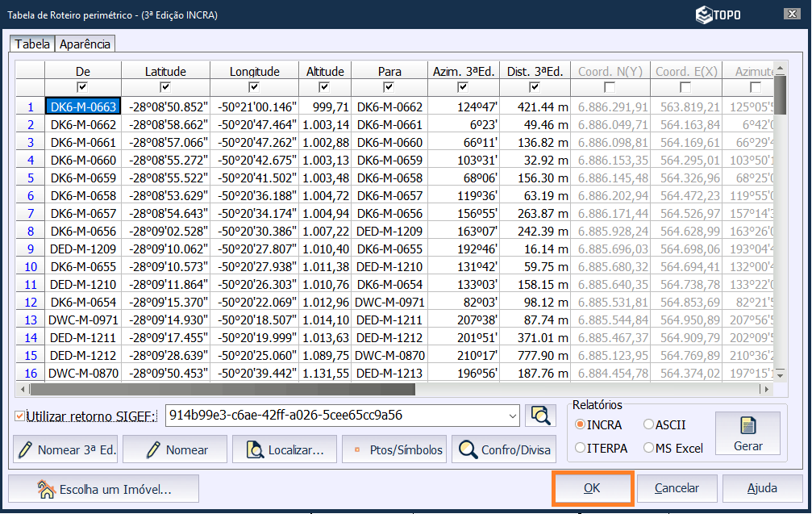Expand the SIGEF code dropdown
This screenshot has height=514, width=812.
pos(513,416)
